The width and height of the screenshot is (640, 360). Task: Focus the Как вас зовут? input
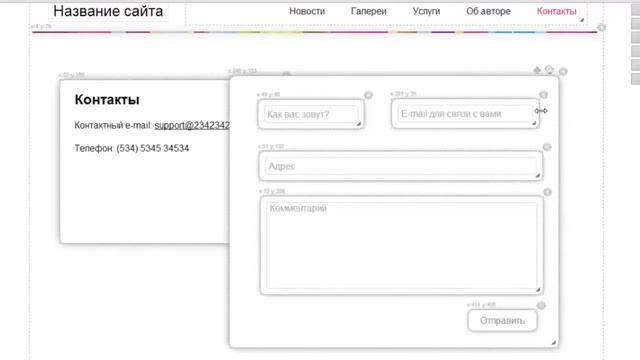311,114
